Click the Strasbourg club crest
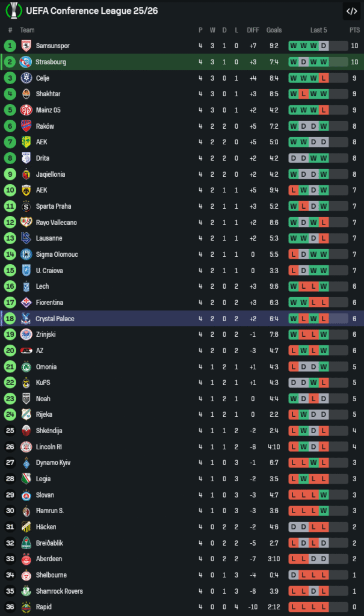The image size is (364, 616). 26,62
